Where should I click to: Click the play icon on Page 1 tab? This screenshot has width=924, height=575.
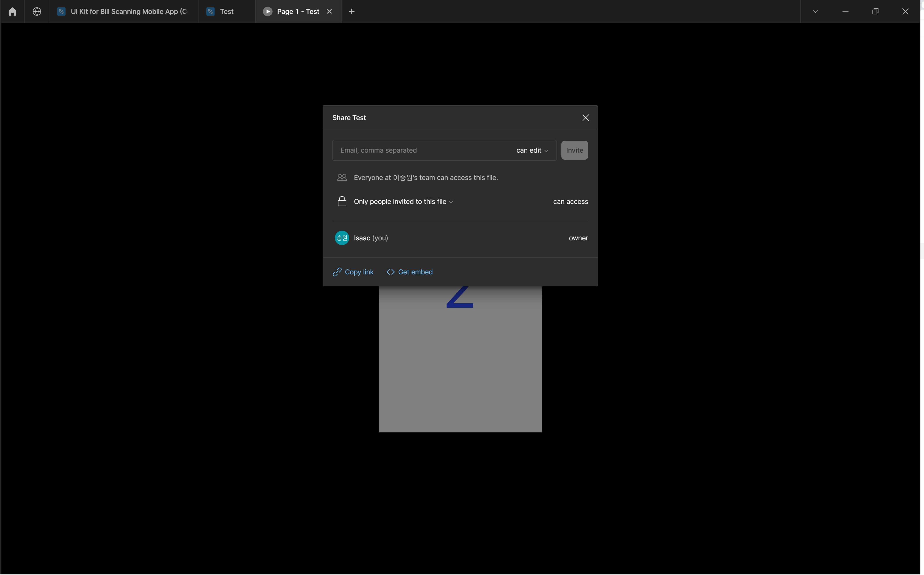click(x=267, y=11)
